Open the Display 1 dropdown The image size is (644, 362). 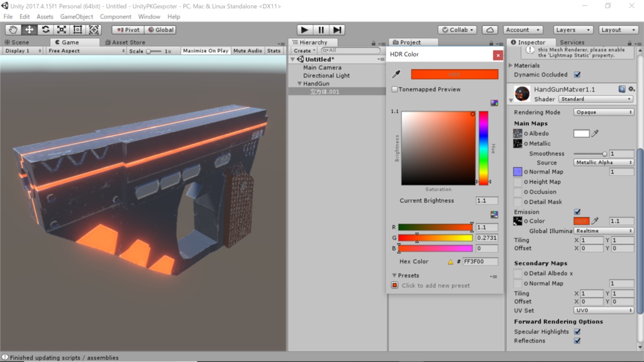[23, 51]
